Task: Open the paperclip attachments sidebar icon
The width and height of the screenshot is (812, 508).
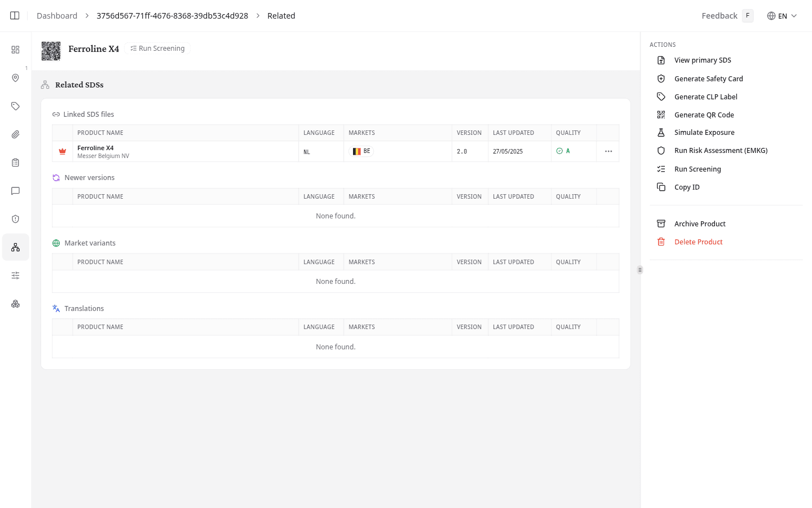Action: pos(15,134)
